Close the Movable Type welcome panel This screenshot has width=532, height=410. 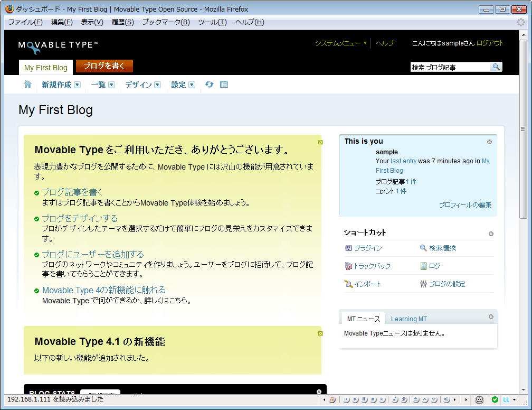tap(320, 142)
